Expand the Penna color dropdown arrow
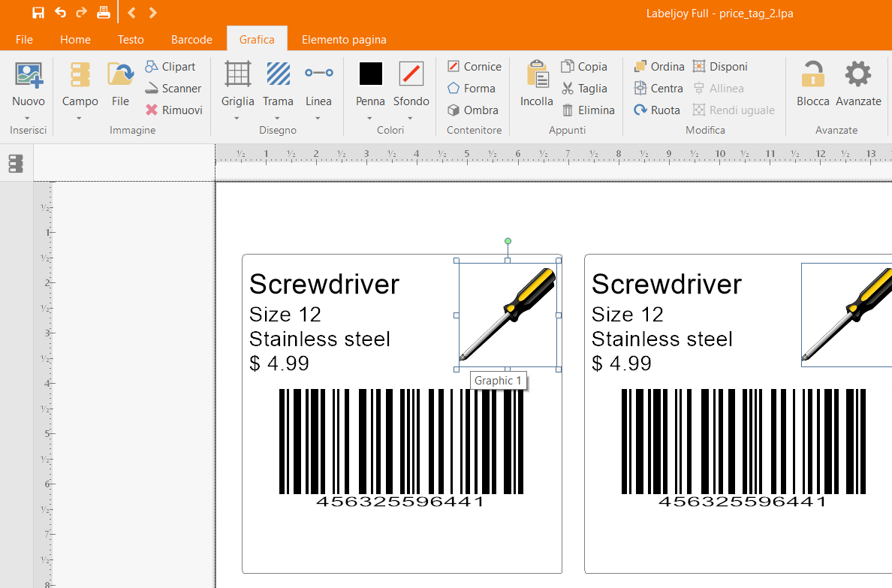 click(369, 119)
